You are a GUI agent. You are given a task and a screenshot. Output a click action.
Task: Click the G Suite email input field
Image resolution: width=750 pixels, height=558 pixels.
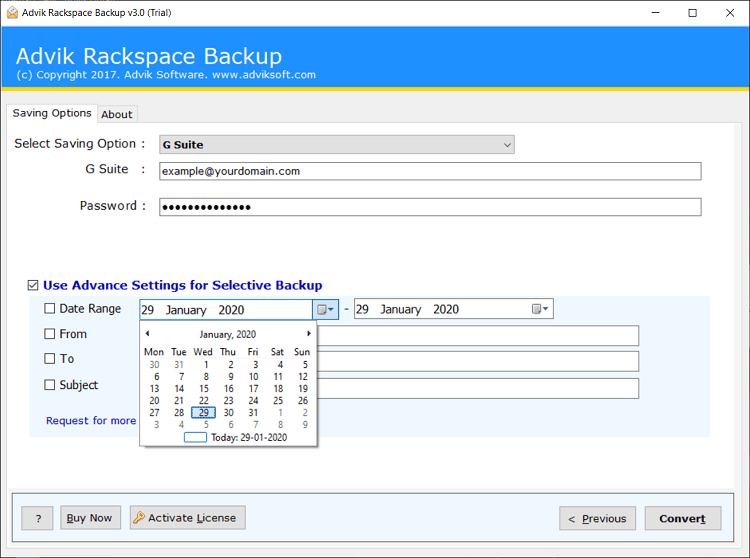coord(430,171)
